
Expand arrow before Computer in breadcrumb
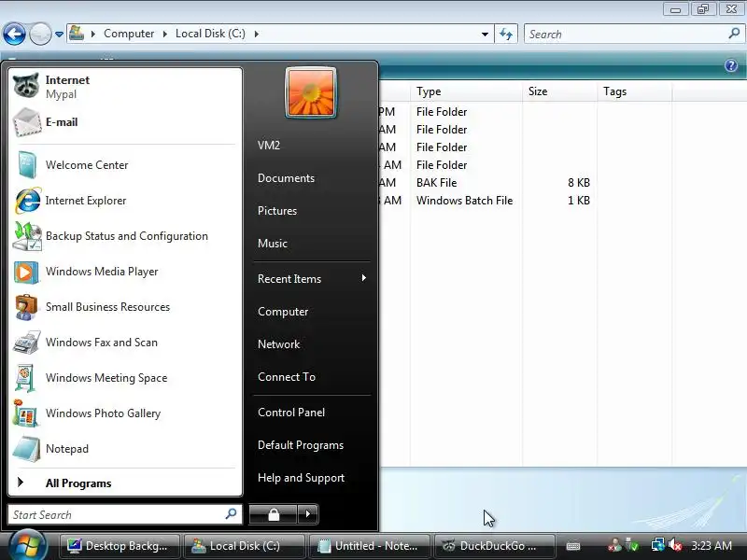click(93, 34)
